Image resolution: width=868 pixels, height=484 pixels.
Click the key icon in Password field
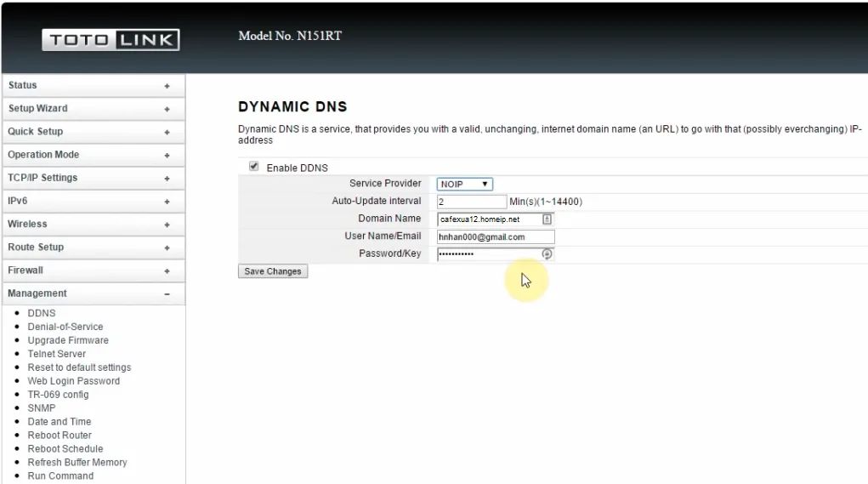point(547,253)
